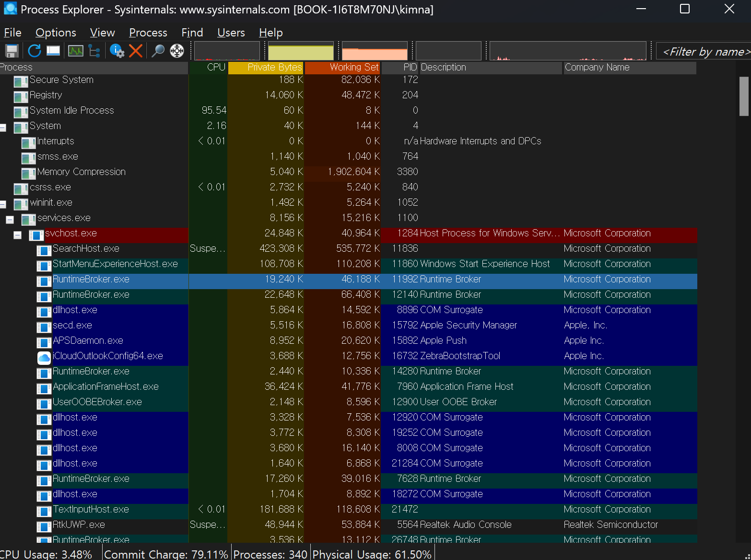The width and height of the screenshot is (751, 560).
Task: Sort by the Working Set column header
Action: point(342,68)
